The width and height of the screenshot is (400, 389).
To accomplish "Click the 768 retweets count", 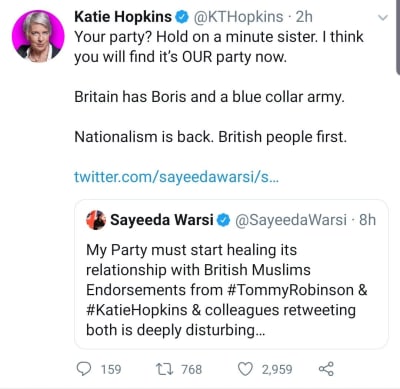I will pos(192,369).
